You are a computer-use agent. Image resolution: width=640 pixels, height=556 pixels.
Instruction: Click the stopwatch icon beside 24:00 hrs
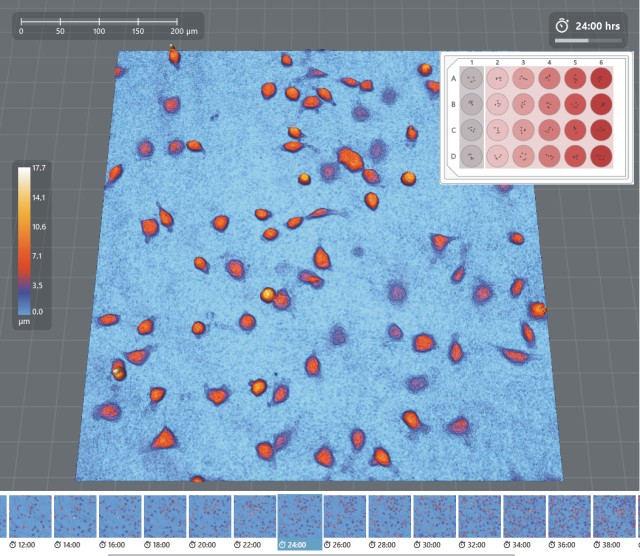[562, 24]
